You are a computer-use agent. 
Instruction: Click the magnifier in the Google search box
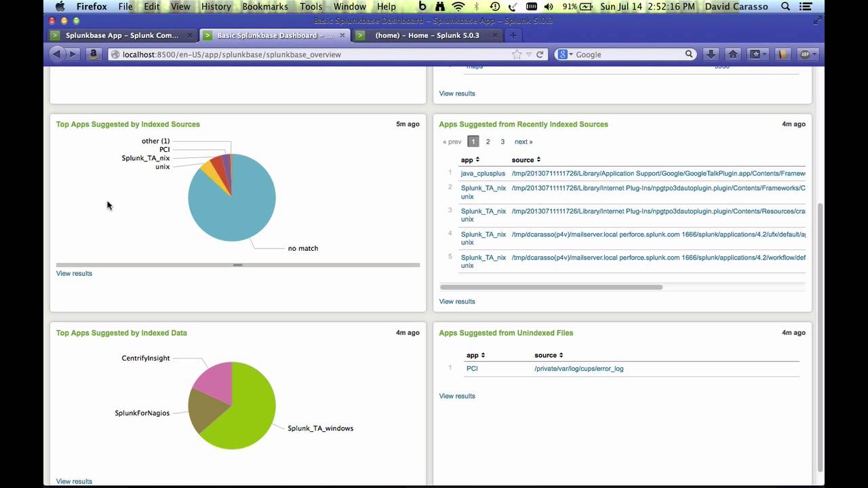coord(689,54)
